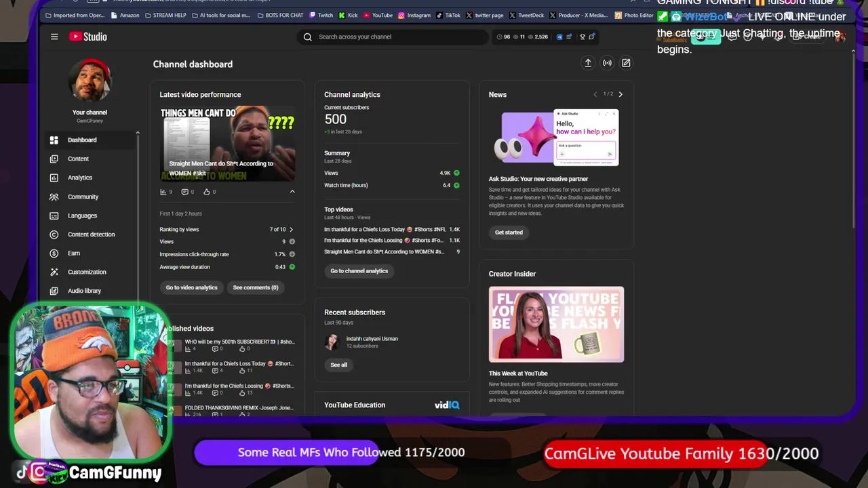Open the Creator Insider video thumbnail
Screen dimensions: 868x488
pyautogui.click(x=556, y=324)
